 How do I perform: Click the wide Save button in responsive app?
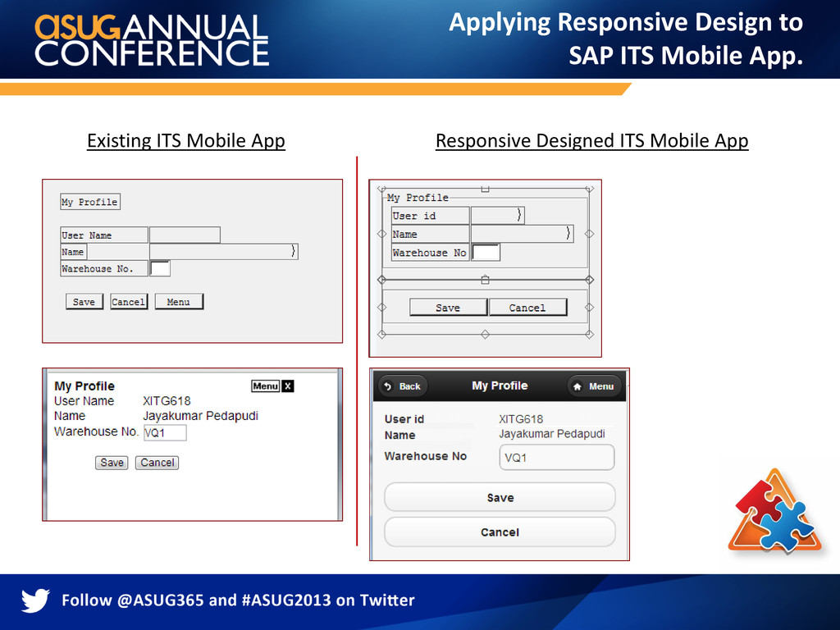(x=500, y=498)
